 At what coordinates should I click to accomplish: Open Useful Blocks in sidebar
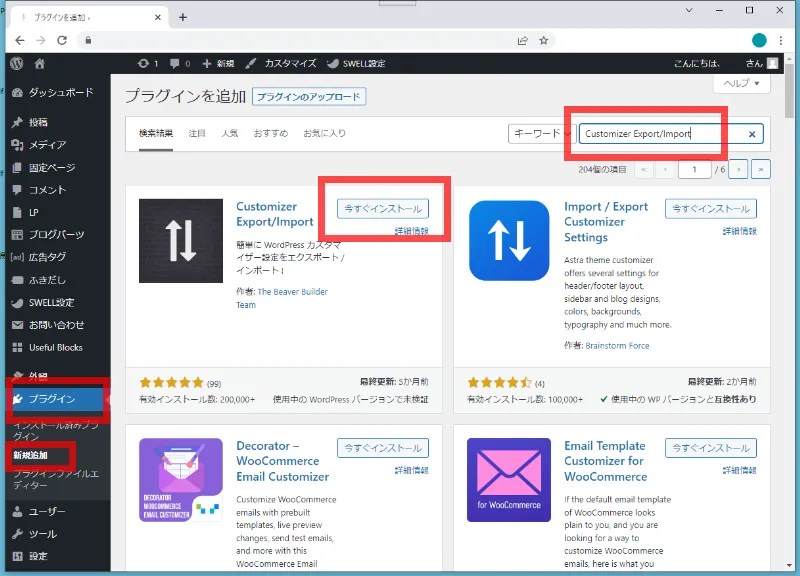[48, 347]
